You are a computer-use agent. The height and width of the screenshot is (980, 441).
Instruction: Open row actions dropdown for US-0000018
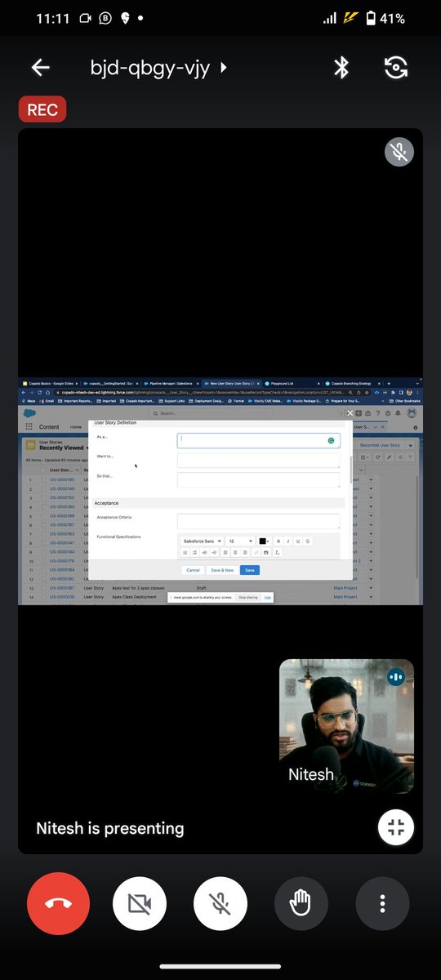[x=371, y=597]
